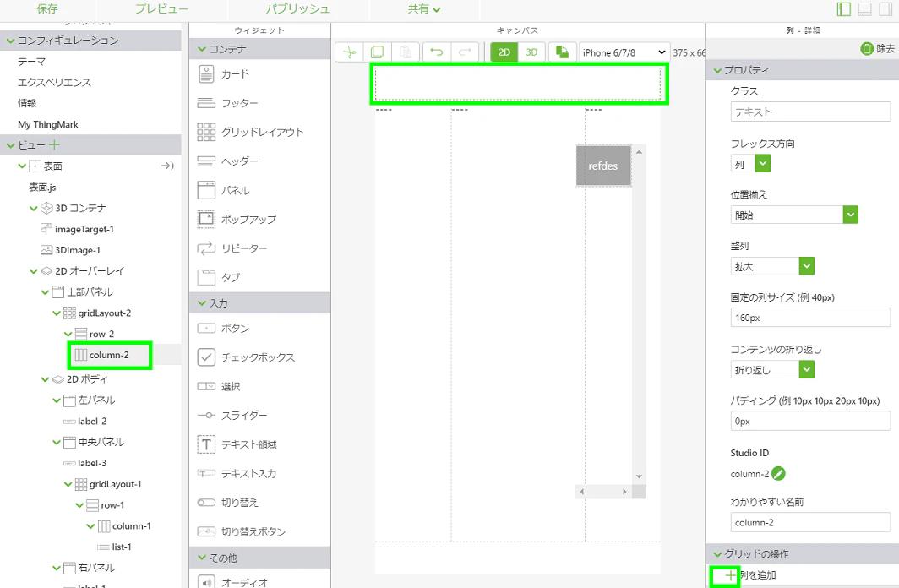This screenshot has width=899, height=588.
Task: Click the Paste icon in canvas toolbar
Action: tap(406, 52)
